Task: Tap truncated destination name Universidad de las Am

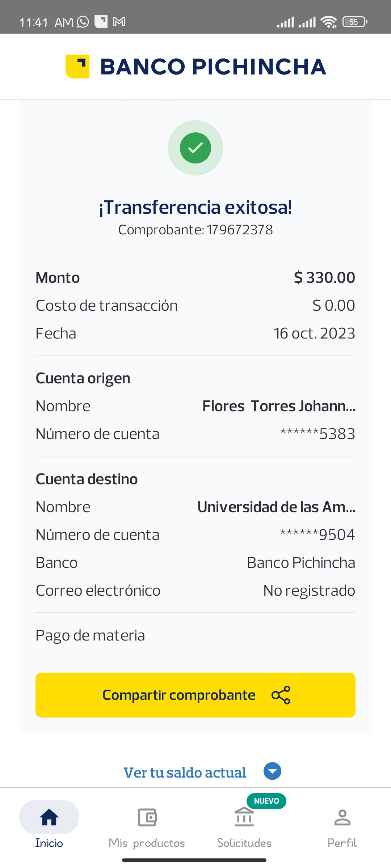Action: point(276,507)
